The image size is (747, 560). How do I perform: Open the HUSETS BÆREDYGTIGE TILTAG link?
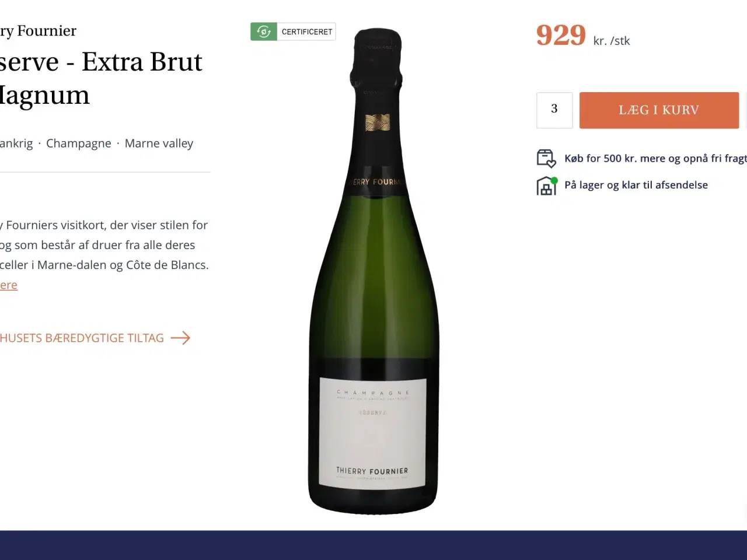82,338
